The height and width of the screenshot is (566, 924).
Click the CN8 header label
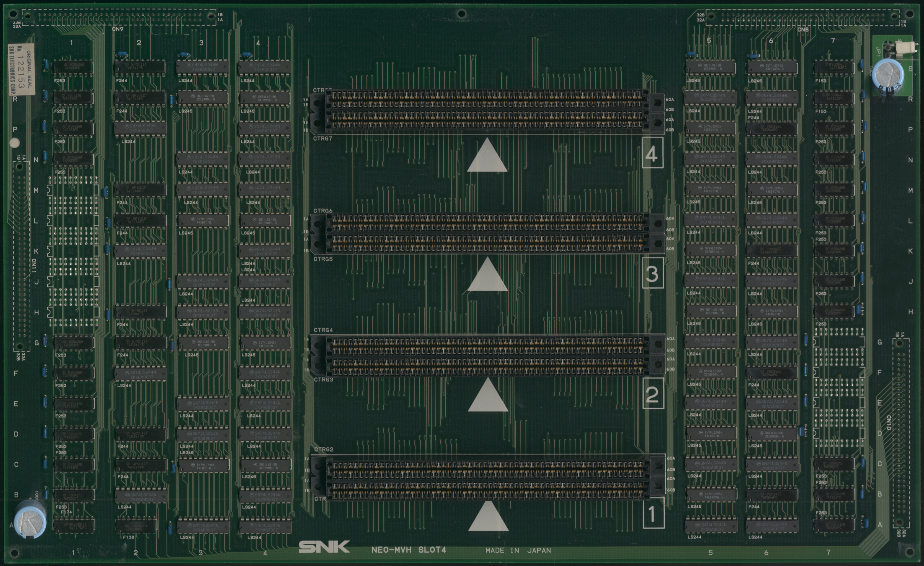[x=803, y=29]
